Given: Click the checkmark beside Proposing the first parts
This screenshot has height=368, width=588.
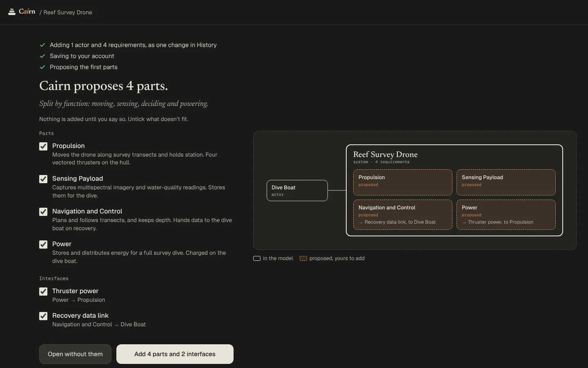Looking at the screenshot, I should [42, 67].
